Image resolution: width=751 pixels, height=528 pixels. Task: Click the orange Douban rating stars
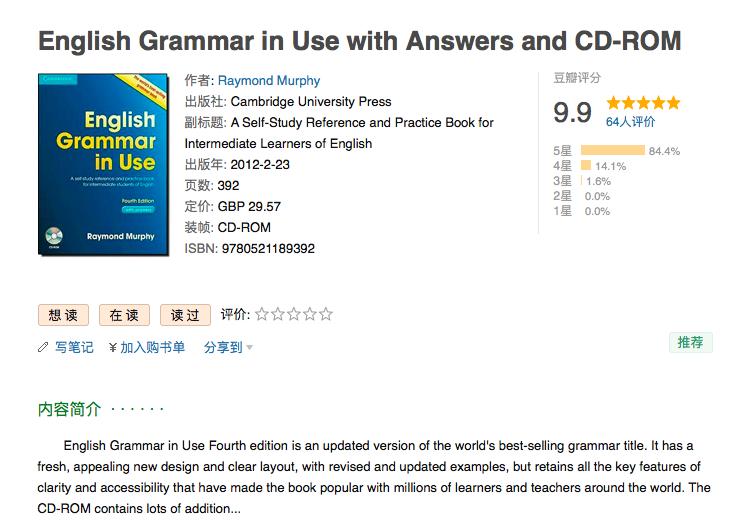(643, 103)
